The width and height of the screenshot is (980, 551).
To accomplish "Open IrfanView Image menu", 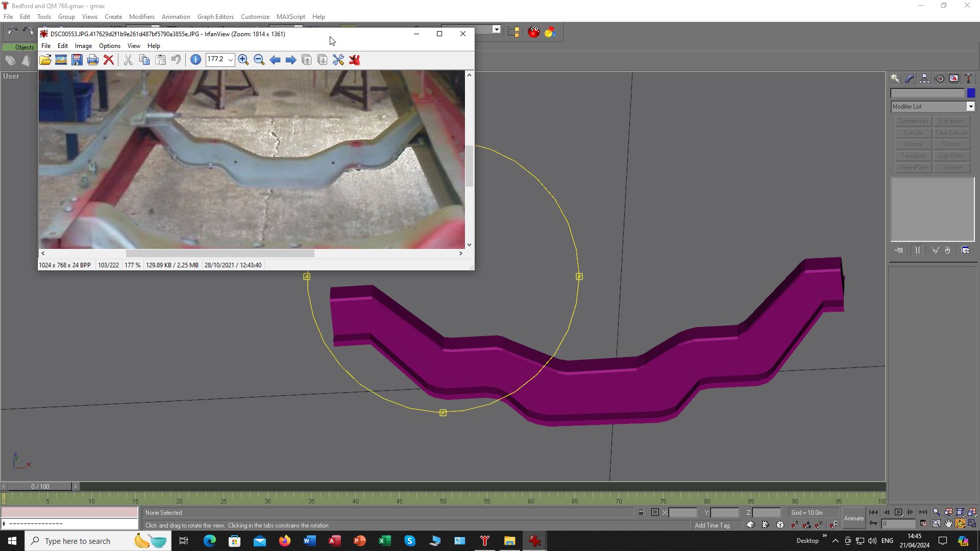I will point(83,46).
